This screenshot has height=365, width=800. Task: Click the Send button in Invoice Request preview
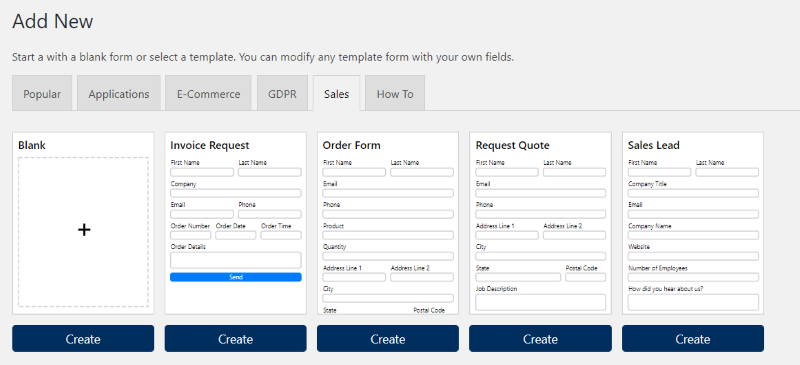pyautogui.click(x=236, y=277)
